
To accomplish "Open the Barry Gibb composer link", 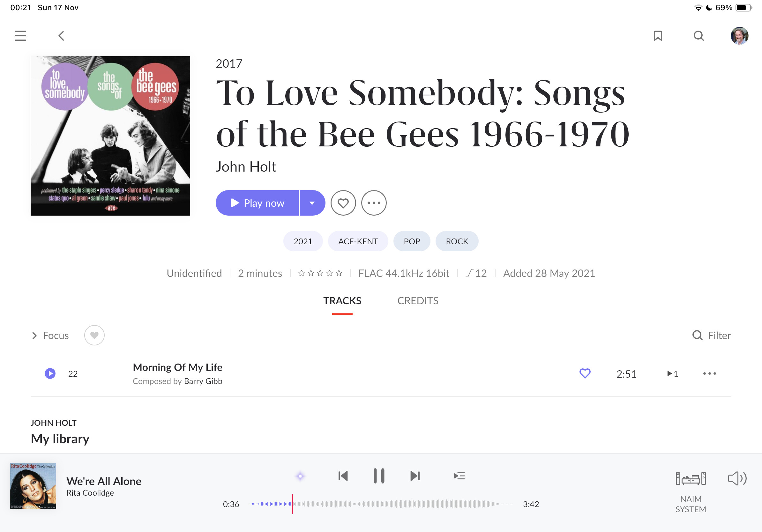I will tap(203, 381).
